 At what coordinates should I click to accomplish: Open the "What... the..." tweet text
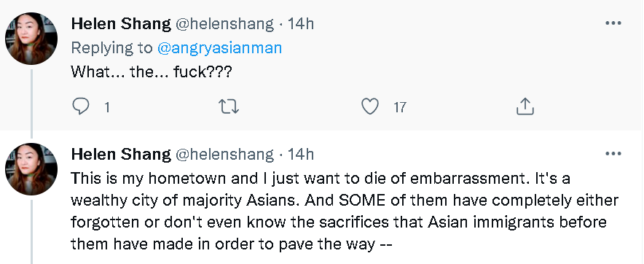pyautogui.click(x=152, y=72)
